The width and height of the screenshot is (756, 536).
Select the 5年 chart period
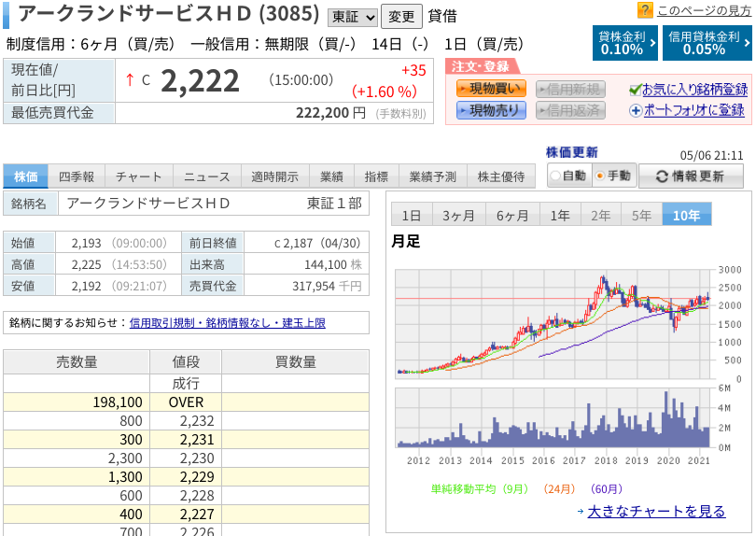click(641, 215)
